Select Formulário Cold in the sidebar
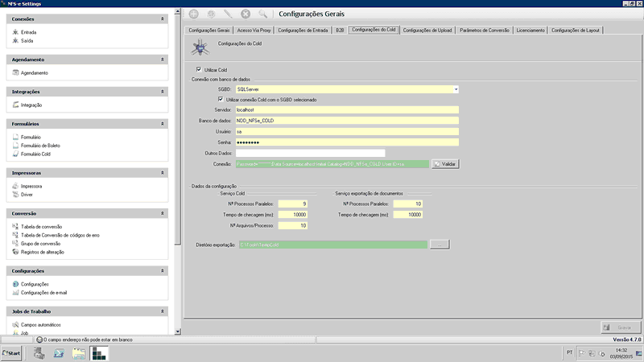The image size is (644, 362). [35, 154]
